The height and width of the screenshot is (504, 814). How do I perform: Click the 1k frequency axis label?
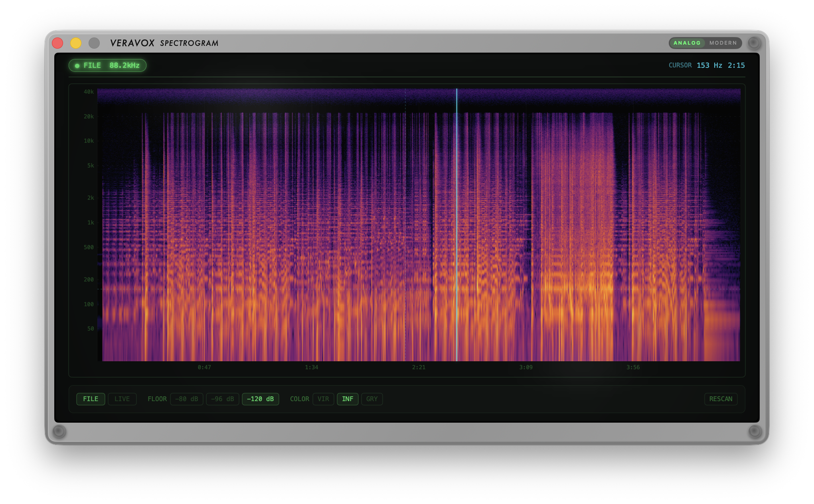pos(91,222)
